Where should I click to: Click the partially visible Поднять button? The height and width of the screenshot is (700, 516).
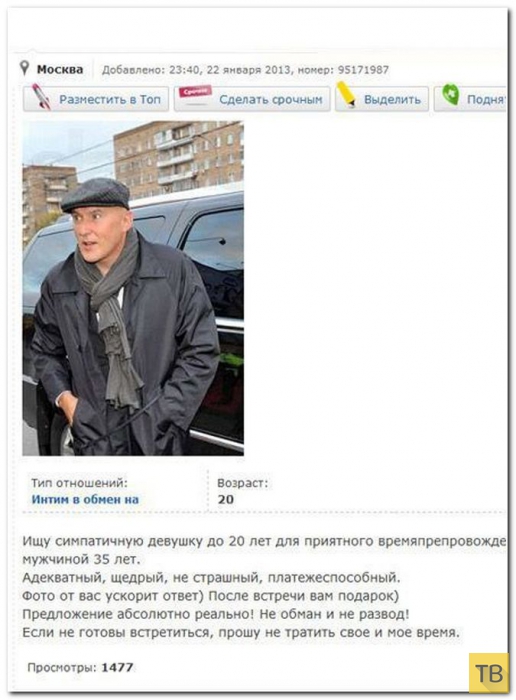pos(470,99)
